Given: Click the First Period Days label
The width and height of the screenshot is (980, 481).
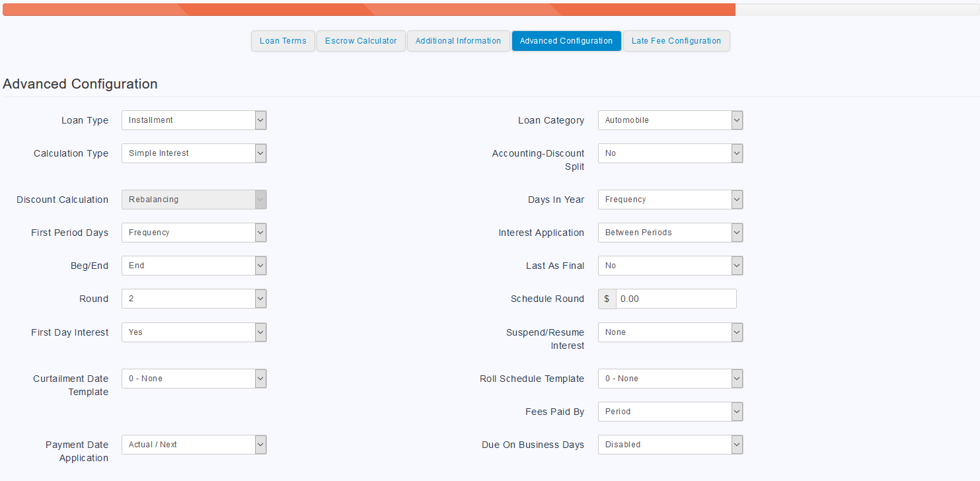Looking at the screenshot, I should click(x=69, y=233).
